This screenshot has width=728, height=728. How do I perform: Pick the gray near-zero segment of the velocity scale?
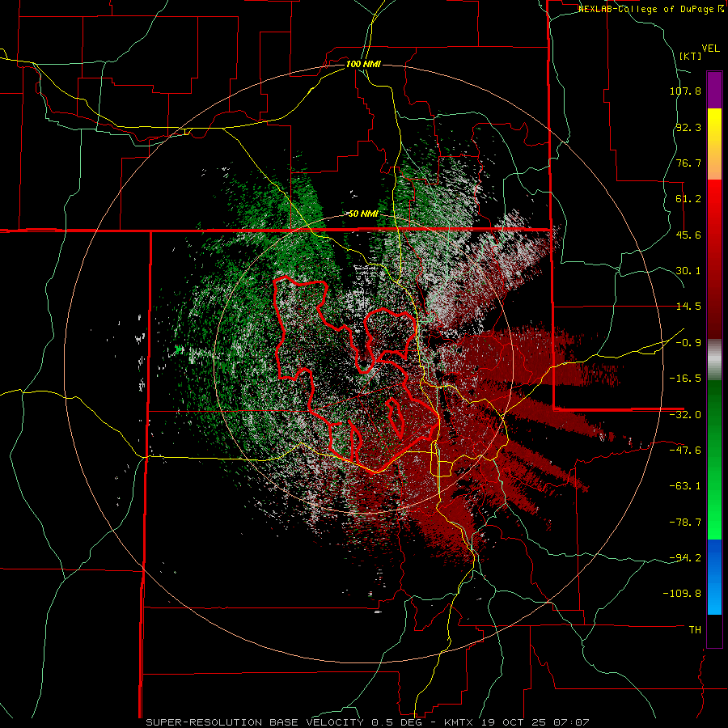(x=714, y=359)
